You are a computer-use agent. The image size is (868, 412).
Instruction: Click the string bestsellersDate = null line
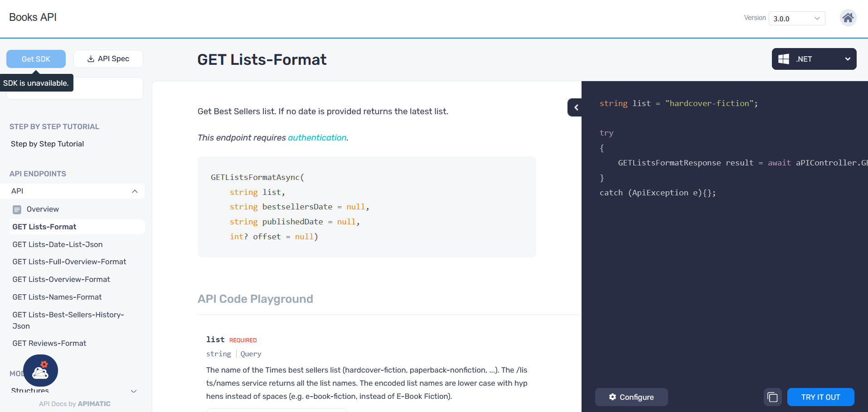click(x=300, y=207)
